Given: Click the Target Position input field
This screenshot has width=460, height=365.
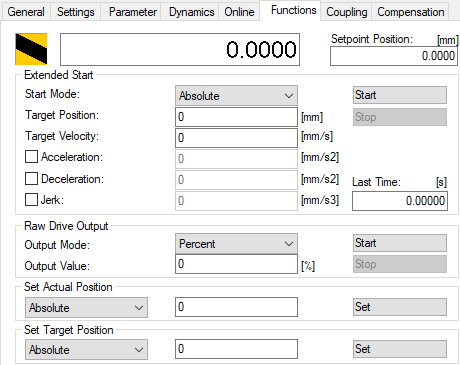Looking at the screenshot, I should (x=236, y=117).
